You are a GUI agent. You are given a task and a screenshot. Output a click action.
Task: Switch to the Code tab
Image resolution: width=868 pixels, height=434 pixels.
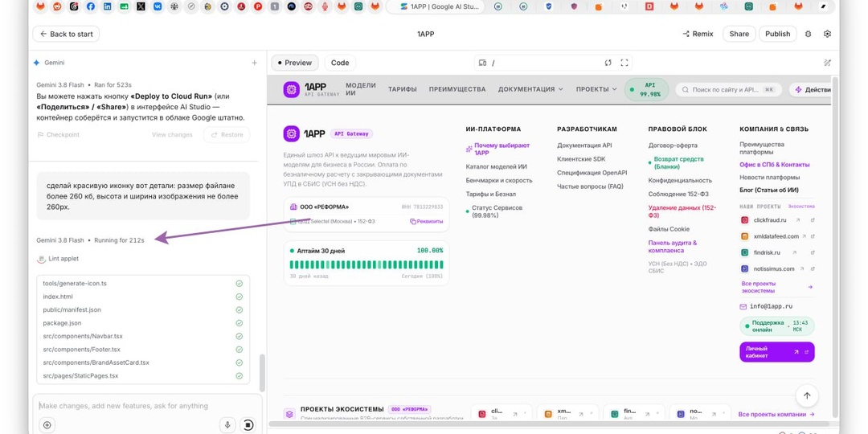340,63
